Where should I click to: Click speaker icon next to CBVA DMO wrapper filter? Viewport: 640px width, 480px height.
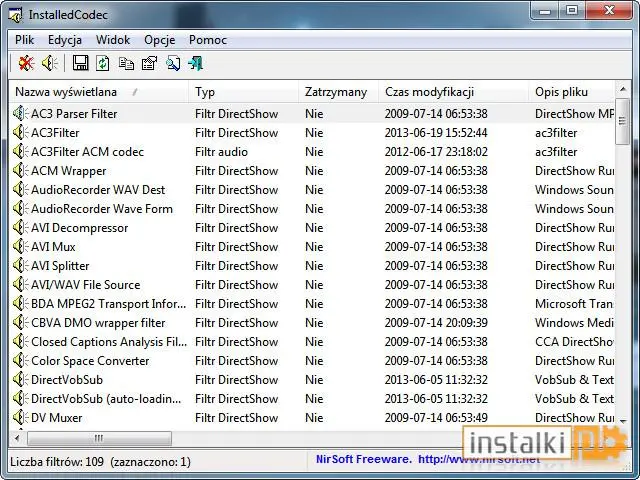click(20, 322)
